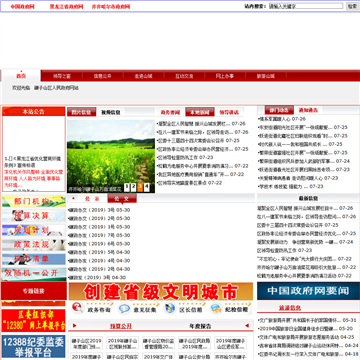Open the 区领导实地调度春红事点 07-22 news item
This screenshot has height=360, width=360.
coord(190,183)
